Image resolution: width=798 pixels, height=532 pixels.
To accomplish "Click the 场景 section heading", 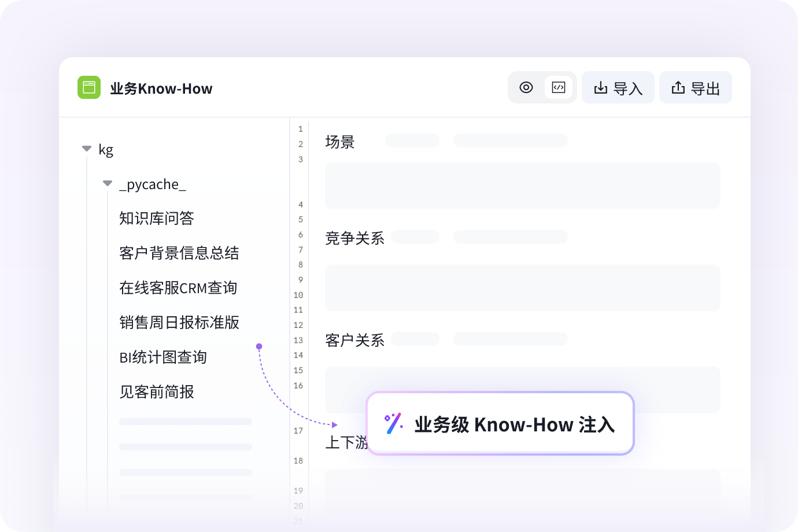I will (x=340, y=142).
